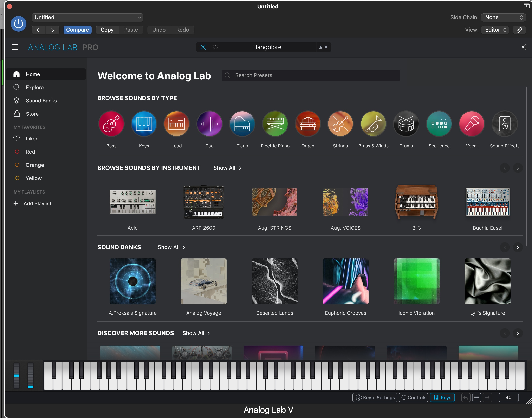This screenshot has width=532, height=418.
Task: Click the Copy button
Action: point(107,30)
